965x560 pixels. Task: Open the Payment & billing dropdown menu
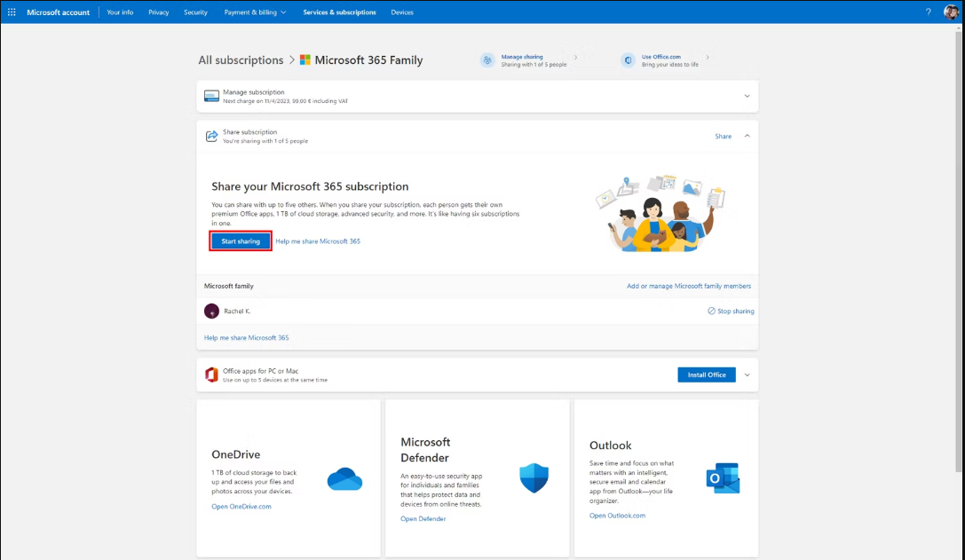(254, 12)
